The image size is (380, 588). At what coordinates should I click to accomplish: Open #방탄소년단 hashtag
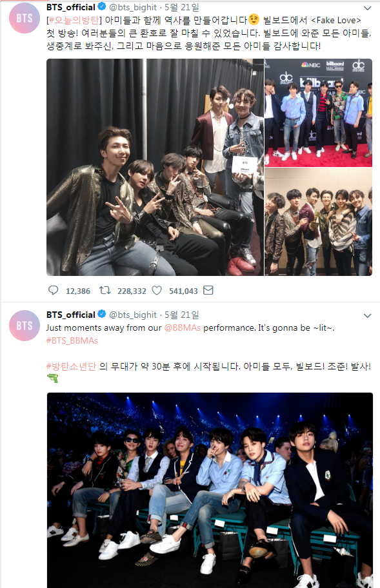point(71,366)
